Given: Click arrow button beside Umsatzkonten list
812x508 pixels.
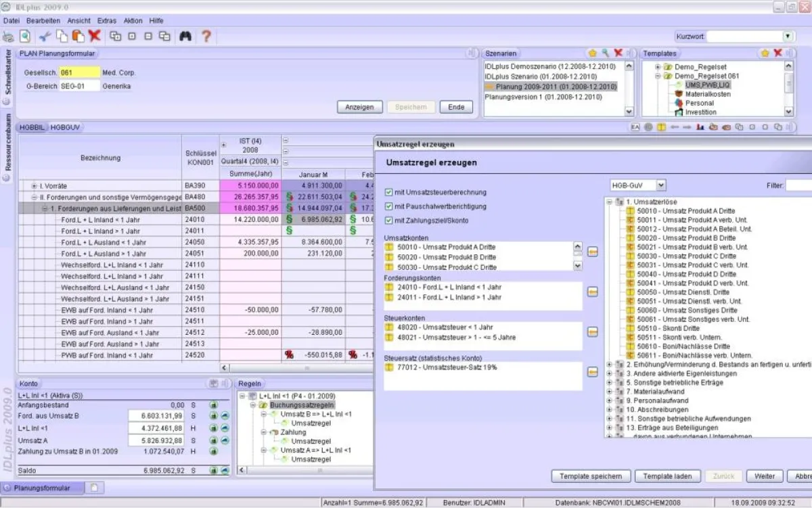Looking at the screenshot, I should [592, 252].
